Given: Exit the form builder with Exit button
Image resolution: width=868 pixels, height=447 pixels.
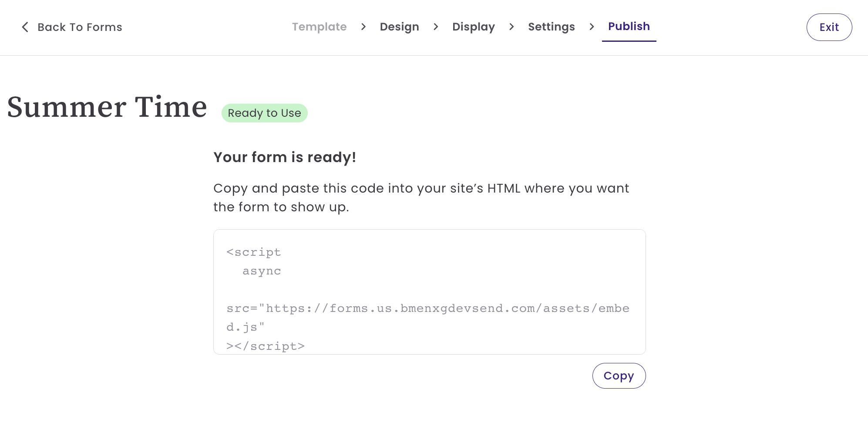Looking at the screenshot, I should 829,27.
